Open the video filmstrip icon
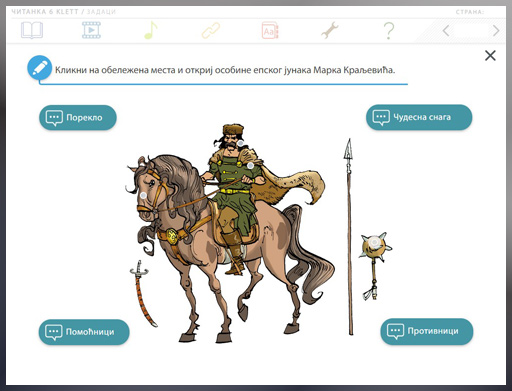Image resolution: width=512 pixels, height=391 pixels. 91,30
